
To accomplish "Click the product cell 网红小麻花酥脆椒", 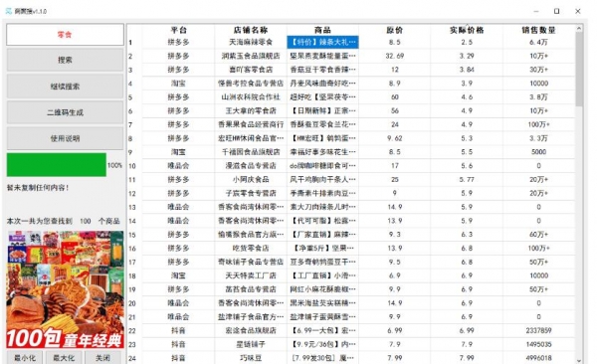I will point(322,289).
